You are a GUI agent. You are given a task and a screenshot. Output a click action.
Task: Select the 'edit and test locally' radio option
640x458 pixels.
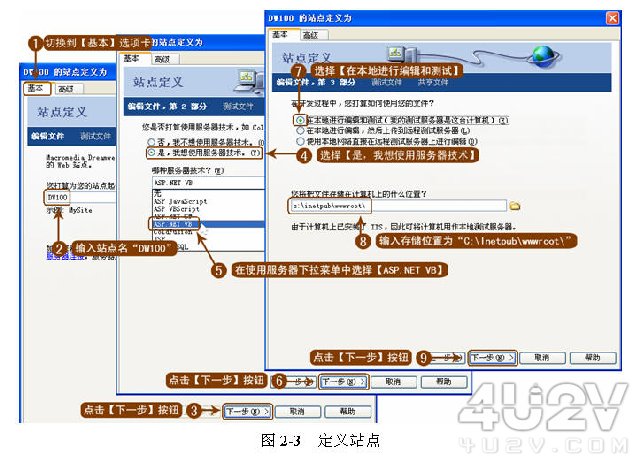pyautogui.click(x=300, y=119)
